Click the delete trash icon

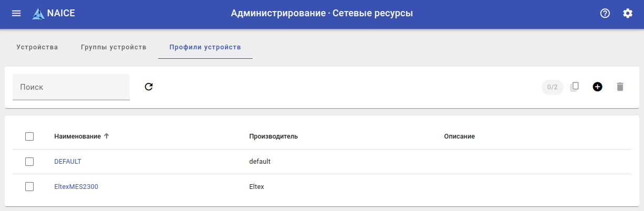tap(620, 87)
